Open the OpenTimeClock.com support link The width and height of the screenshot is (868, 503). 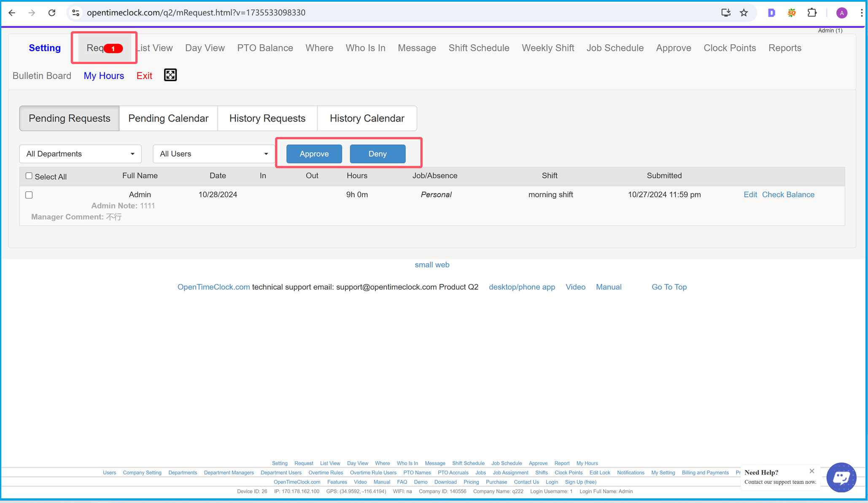point(213,287)
